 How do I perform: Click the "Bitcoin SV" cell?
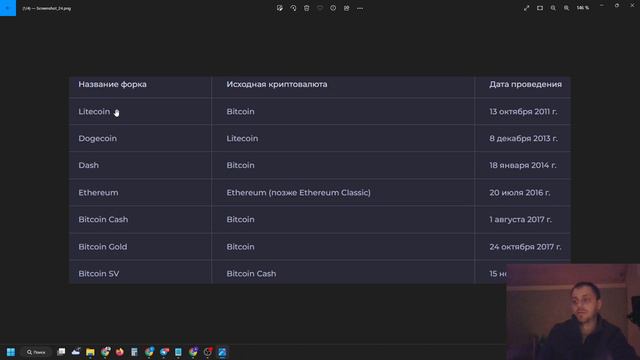[x=99, y=274]
